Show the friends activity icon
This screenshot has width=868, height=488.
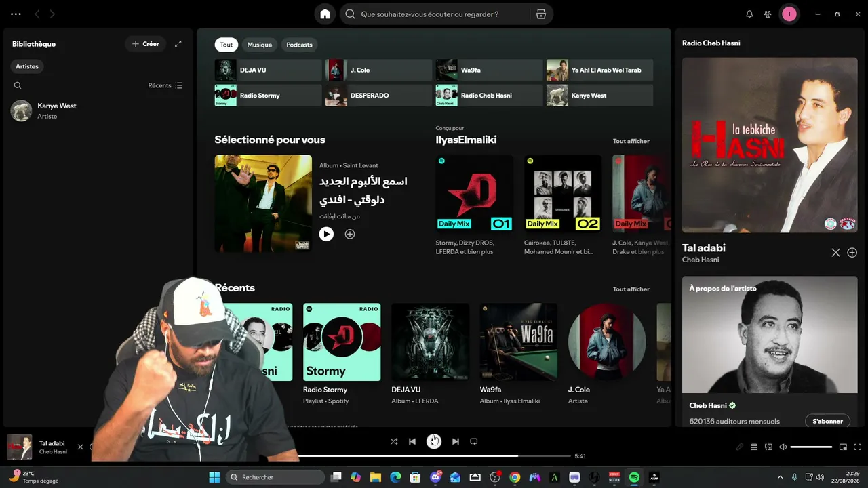(x=768, y=14)
